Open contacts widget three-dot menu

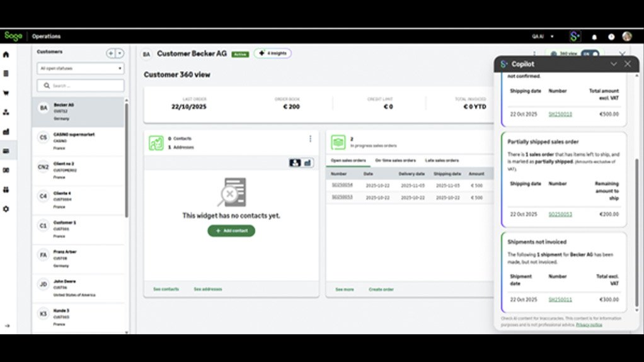[x=310, y=139]
